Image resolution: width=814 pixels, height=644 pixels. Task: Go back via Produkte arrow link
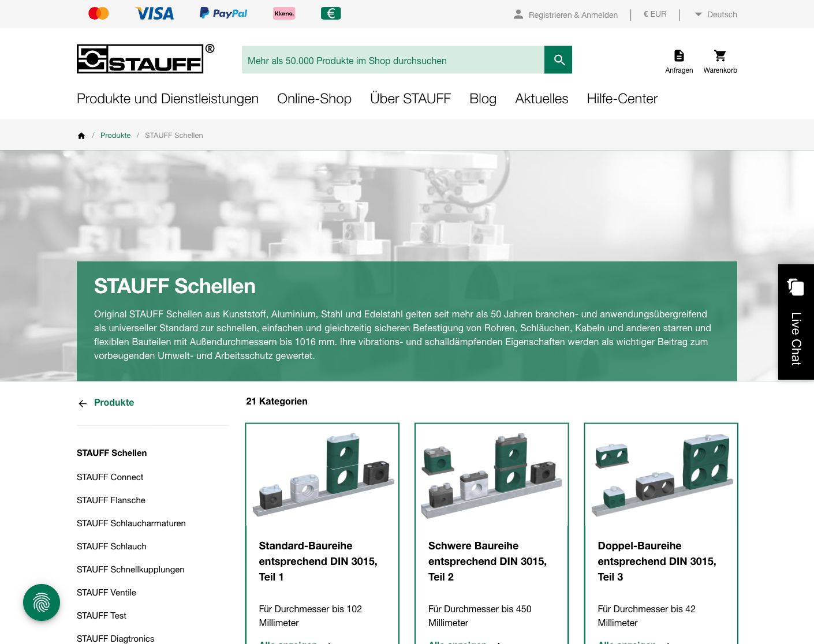pyautogui.click(x=106, y=403)
